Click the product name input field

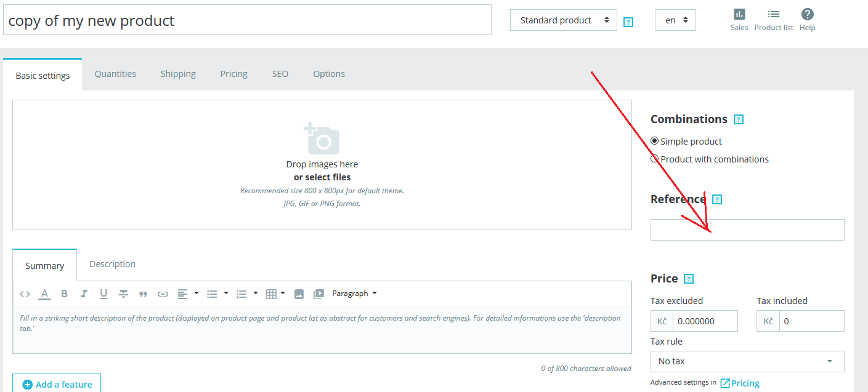(x=247, y=20)
